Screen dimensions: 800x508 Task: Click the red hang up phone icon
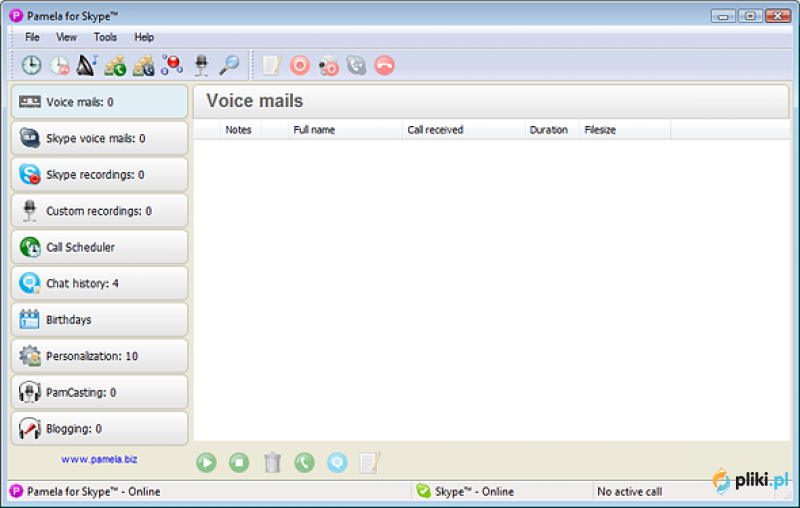tap(384, 65)
